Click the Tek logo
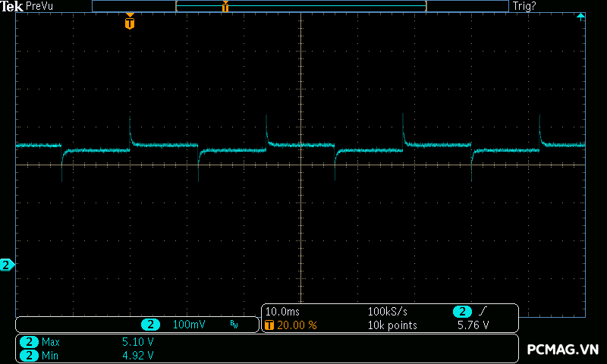The width and height of the screenshot is (607, 364). coord(11,6)
